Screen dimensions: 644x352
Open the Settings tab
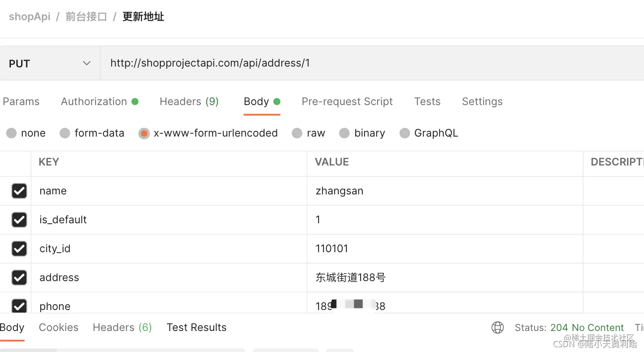coord(482,102)
